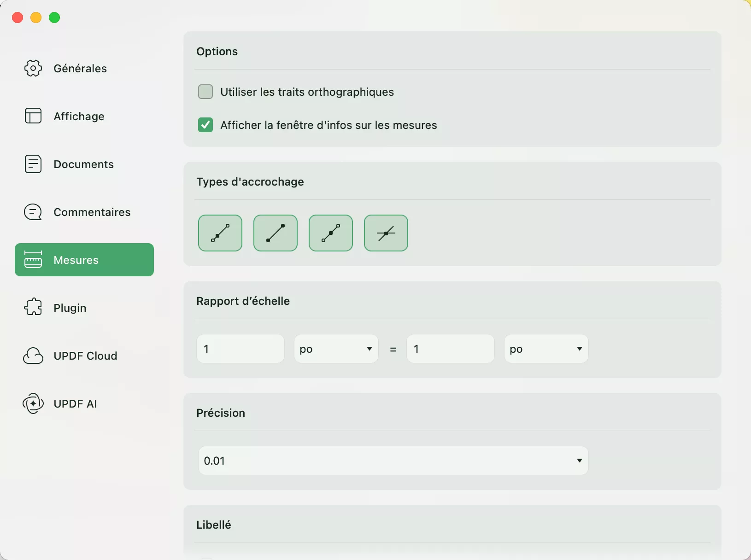Disable Afficher la fenêtre d'infos sur les mesures

tap(205, 125)
